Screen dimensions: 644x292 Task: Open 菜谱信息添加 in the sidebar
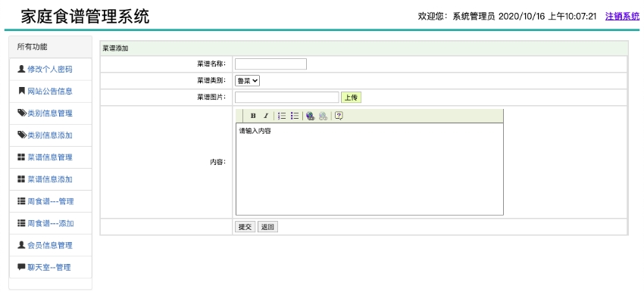tap(50, 179)
